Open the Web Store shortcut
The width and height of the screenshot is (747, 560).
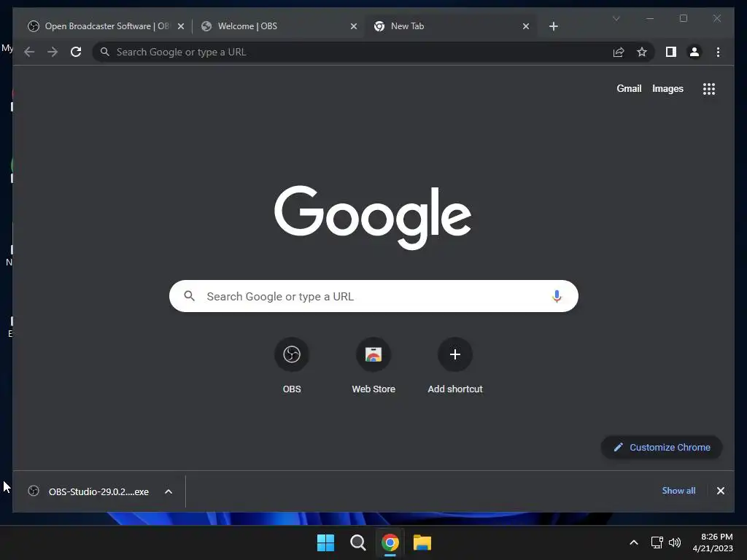373,365
